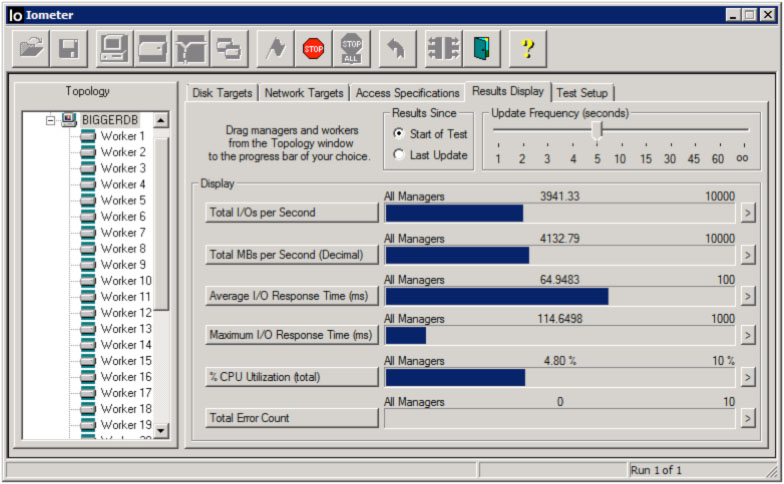Stop all tests with Stop All icon

352,48
